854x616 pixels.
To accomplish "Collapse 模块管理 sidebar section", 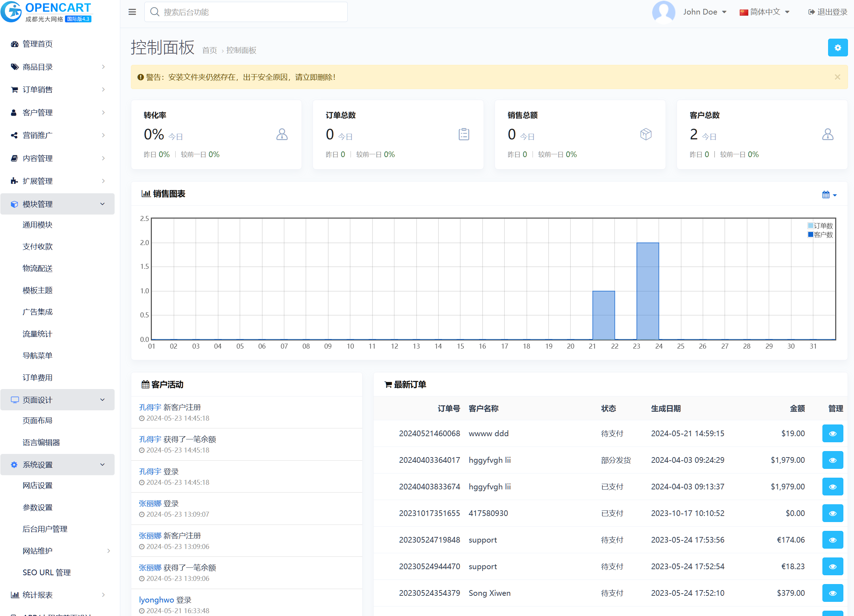I will point(57,204).
